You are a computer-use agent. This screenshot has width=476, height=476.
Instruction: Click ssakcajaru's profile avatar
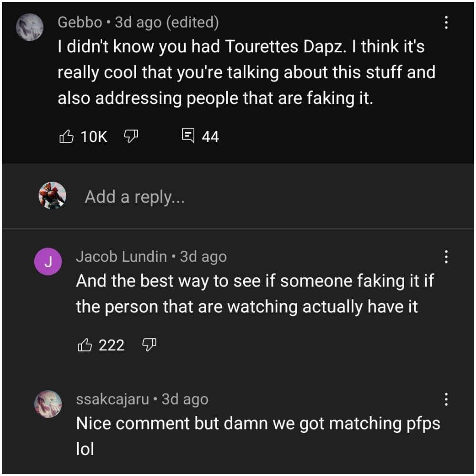coord(50,404)
